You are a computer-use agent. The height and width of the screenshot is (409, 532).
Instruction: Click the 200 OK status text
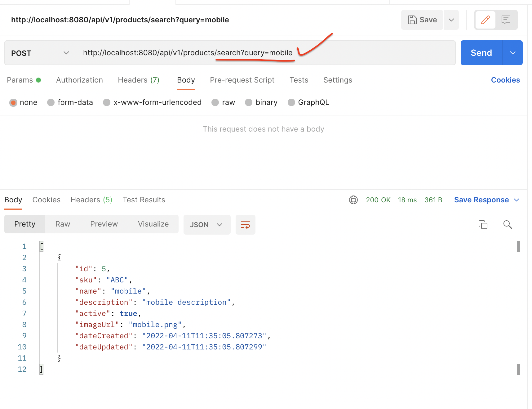[378, 200]
